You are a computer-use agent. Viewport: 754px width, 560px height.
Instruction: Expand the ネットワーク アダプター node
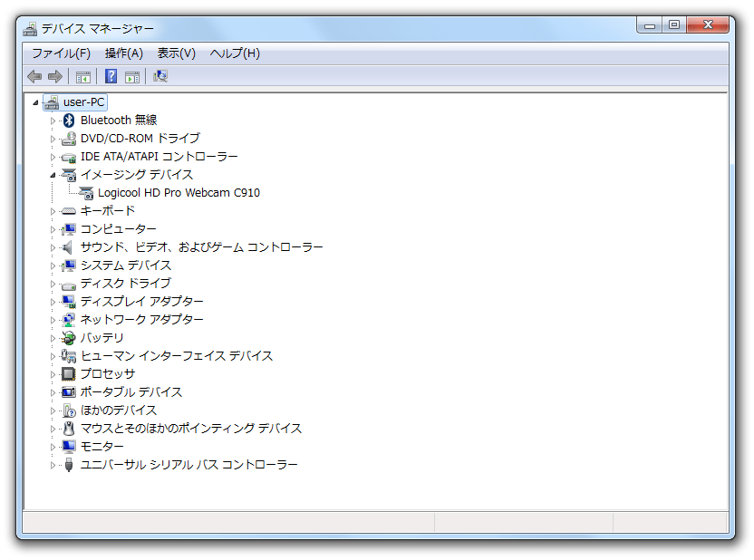(53, 320)
